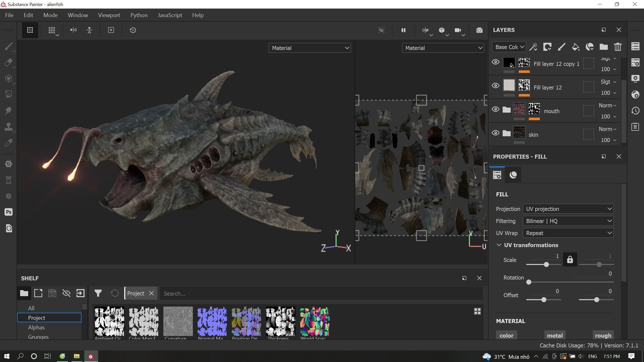The height and width of the screenshot is (362, 644).
Task: Open the 2D view Material dropdown
Action: tap(443, 48)
